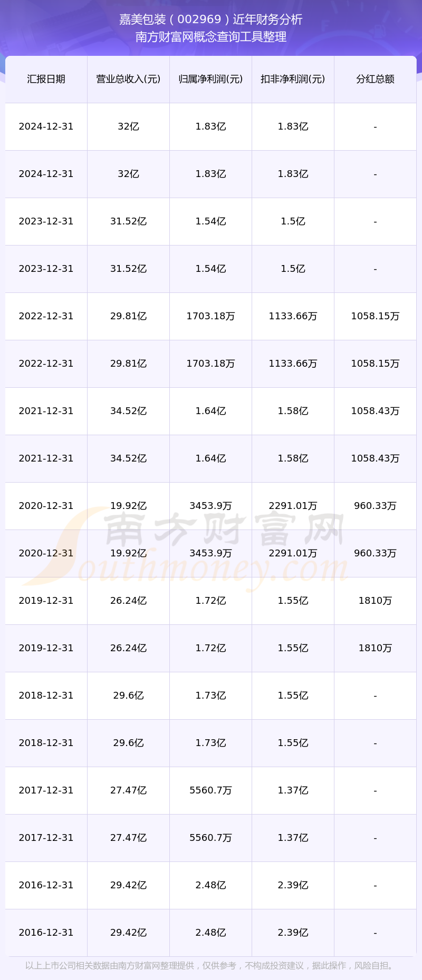
Task: Select the 营业总收入(元) column header
Action: pyautogui.click(x=128, y=79)
